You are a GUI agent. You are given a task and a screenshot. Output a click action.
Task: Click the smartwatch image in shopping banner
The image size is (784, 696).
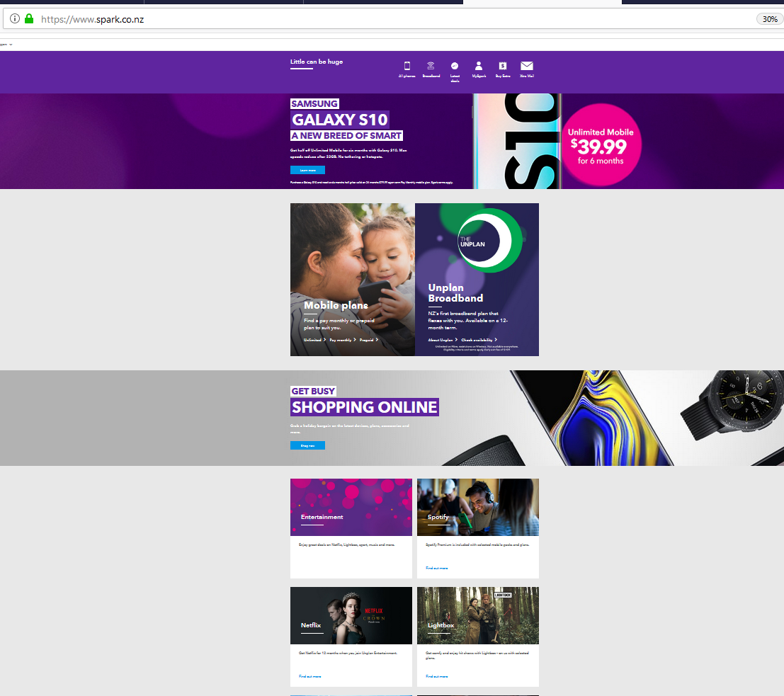pos(732,405)
